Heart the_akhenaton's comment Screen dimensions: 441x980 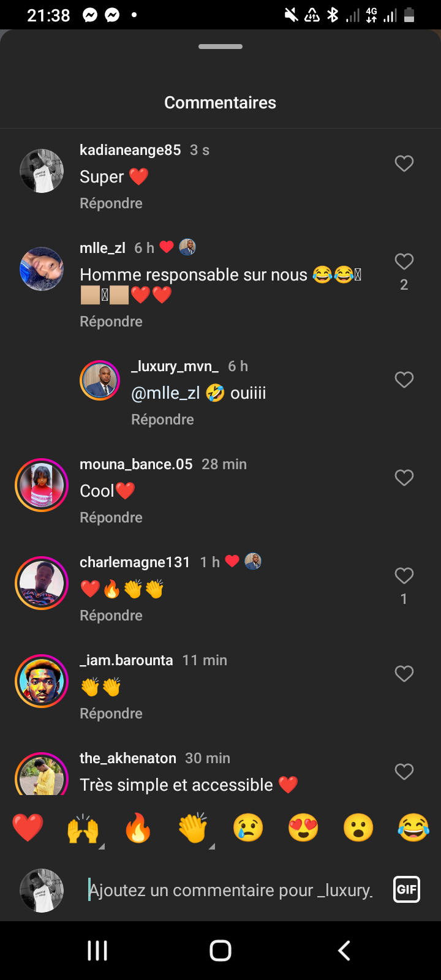click(404, 772)
